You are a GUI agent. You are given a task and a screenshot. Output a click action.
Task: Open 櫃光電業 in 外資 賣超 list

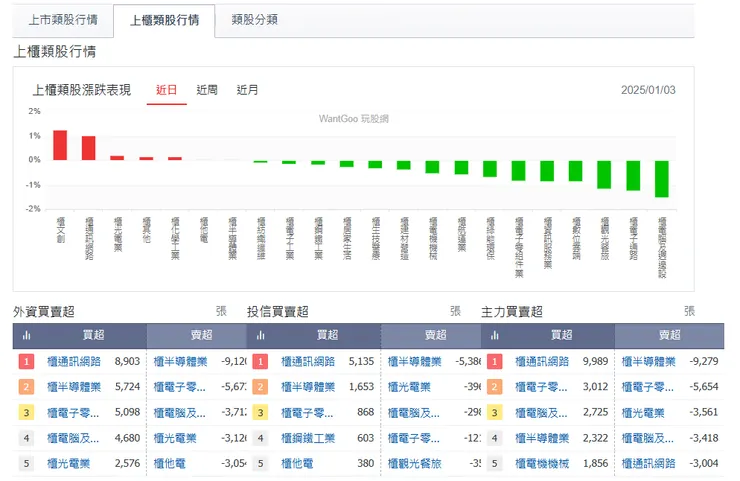pyautogui.click(x=175, y=438)
